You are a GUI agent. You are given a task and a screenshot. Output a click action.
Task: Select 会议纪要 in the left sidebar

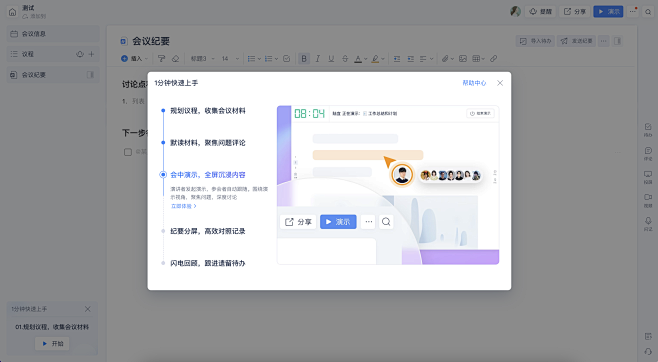[x=53, y=75]
